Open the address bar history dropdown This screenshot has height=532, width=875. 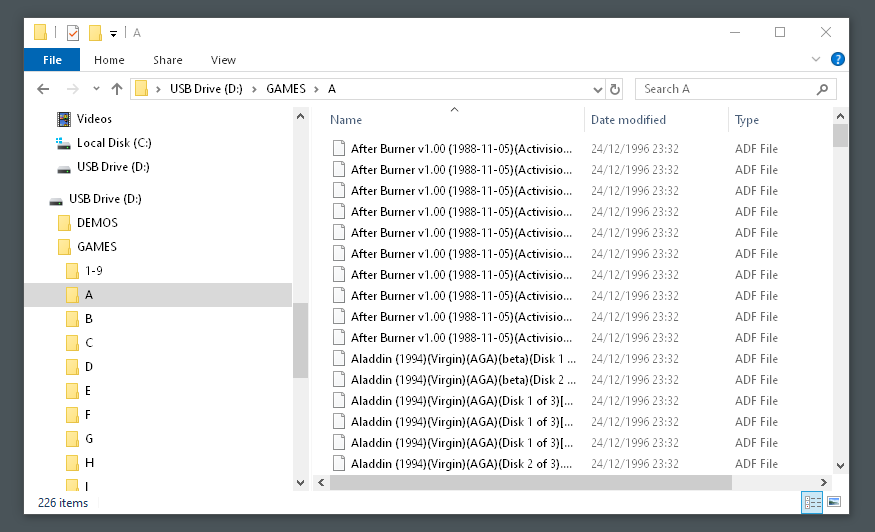click(x=597, y=89)
